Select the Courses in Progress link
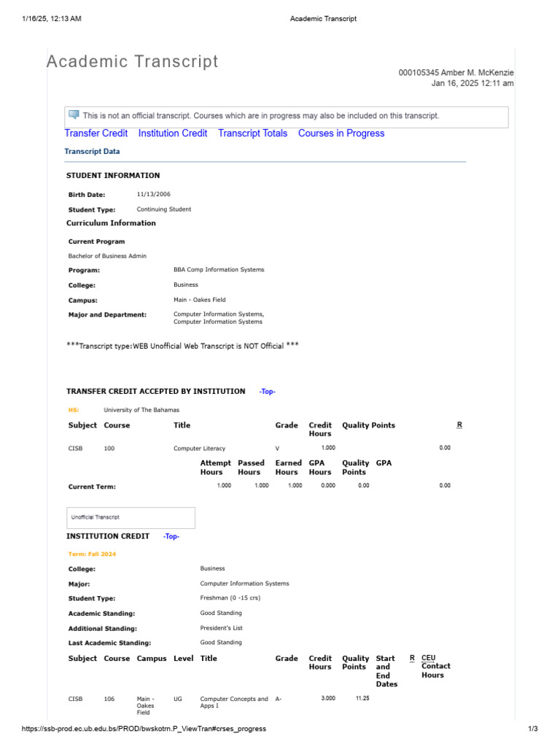The image size is (560, 747). (x=341, y=133)
